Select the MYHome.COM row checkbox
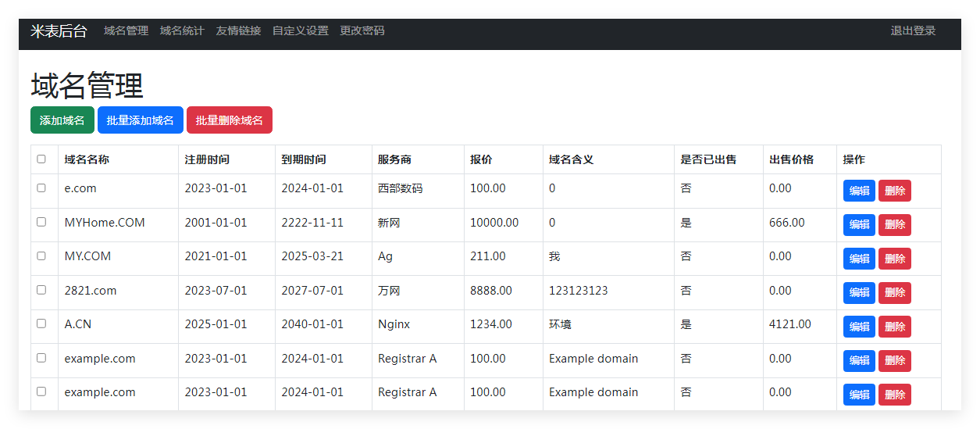 [x=41, y=222]
